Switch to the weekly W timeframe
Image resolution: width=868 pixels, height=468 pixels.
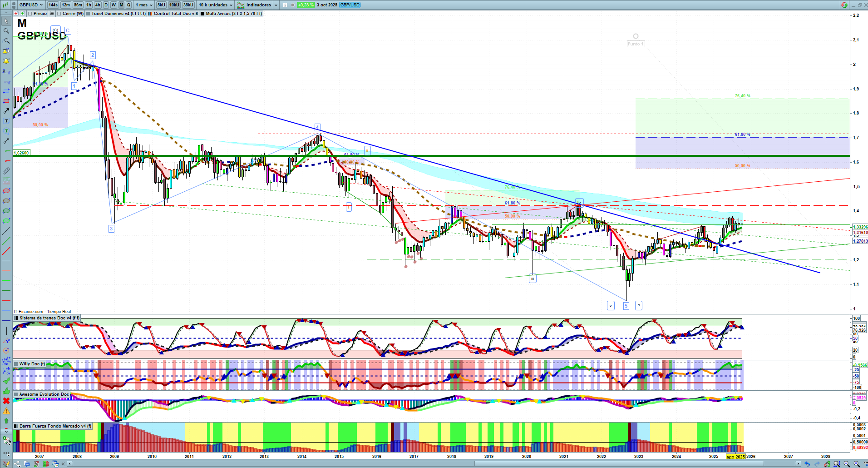pyautogui.click(x=113, y=5)
